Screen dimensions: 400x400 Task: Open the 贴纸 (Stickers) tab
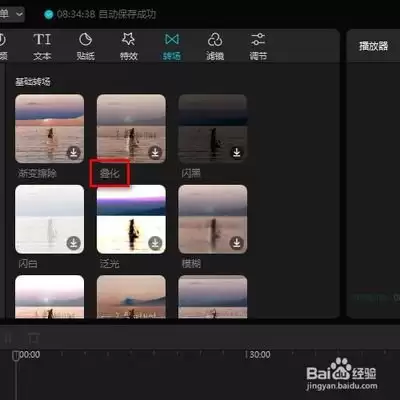86,47
